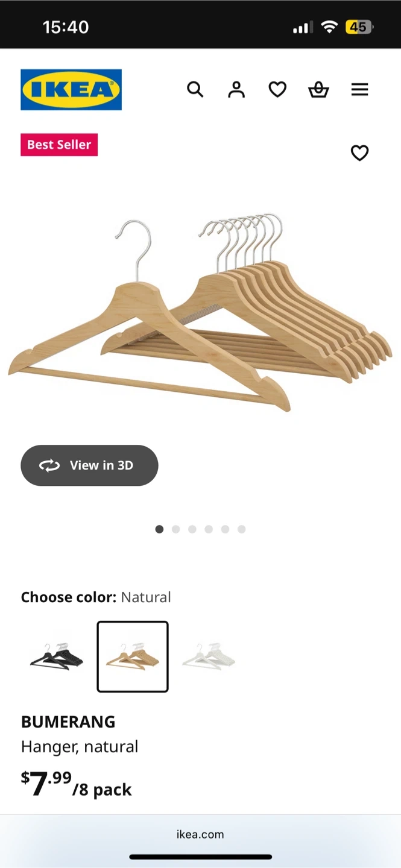The height and width of the screenshot is (868, 401).
Task: Save product with heart near Best Seller
Action: (359, 153)
